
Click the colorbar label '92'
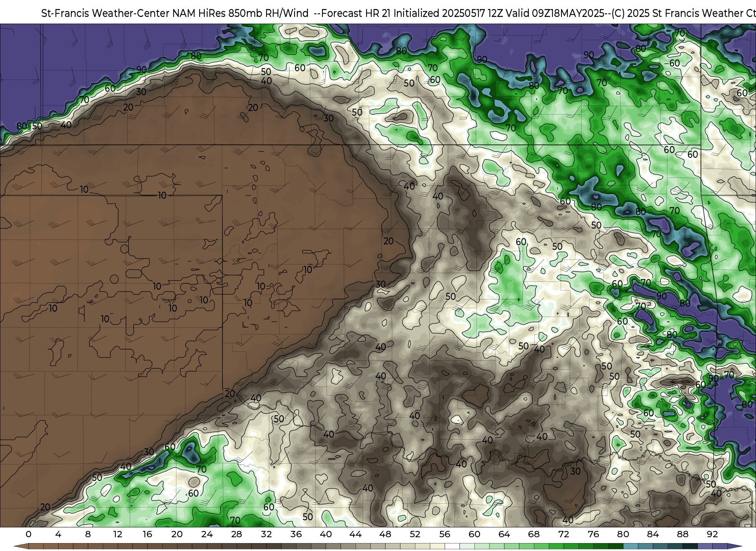coord(712,534)
